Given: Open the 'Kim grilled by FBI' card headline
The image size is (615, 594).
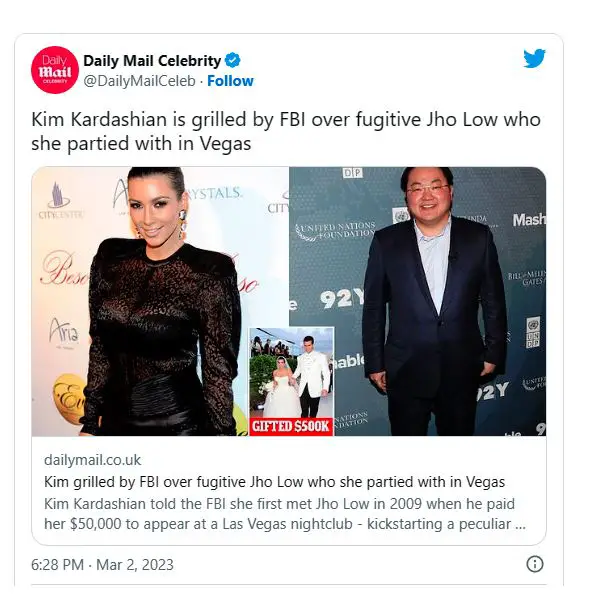Looking at the screenshot, I should [274, 481].
